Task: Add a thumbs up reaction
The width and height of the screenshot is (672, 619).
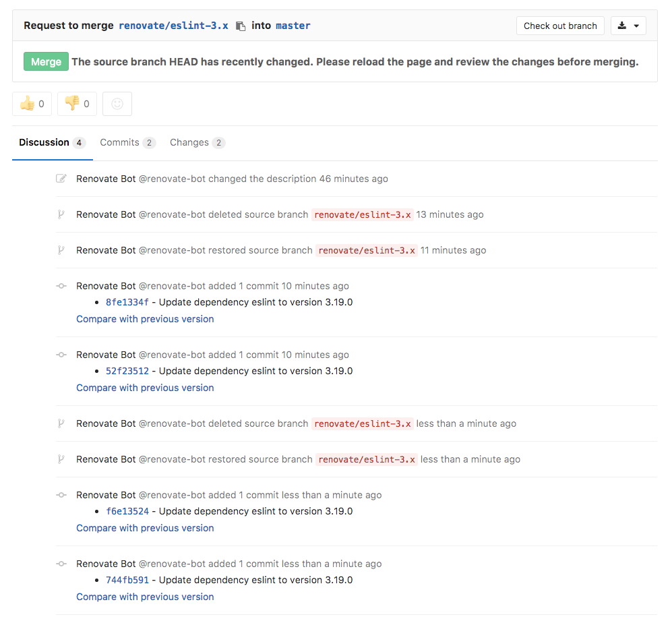Action: [x=32, y=104]
